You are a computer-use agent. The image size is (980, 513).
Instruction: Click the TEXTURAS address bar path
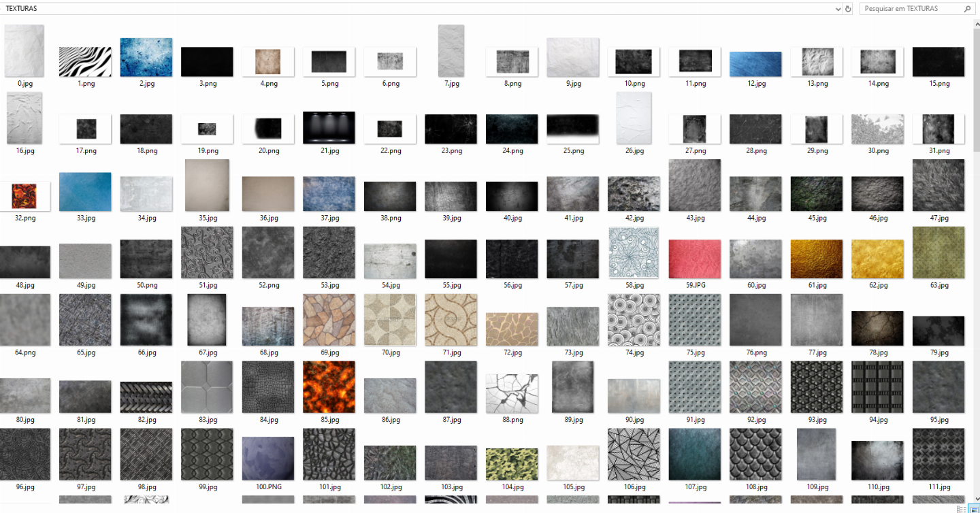pyautogui.click(x=22, y=9)
